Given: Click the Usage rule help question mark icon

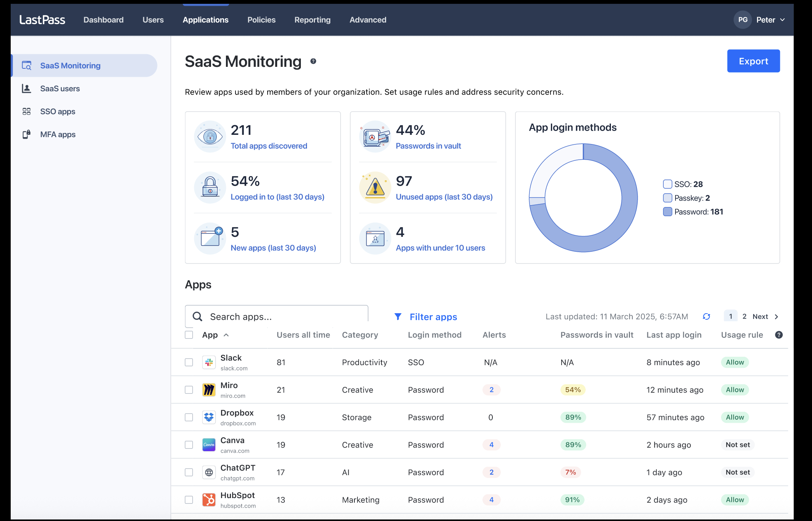Looking at the screenshot, I should pos(778,335).
